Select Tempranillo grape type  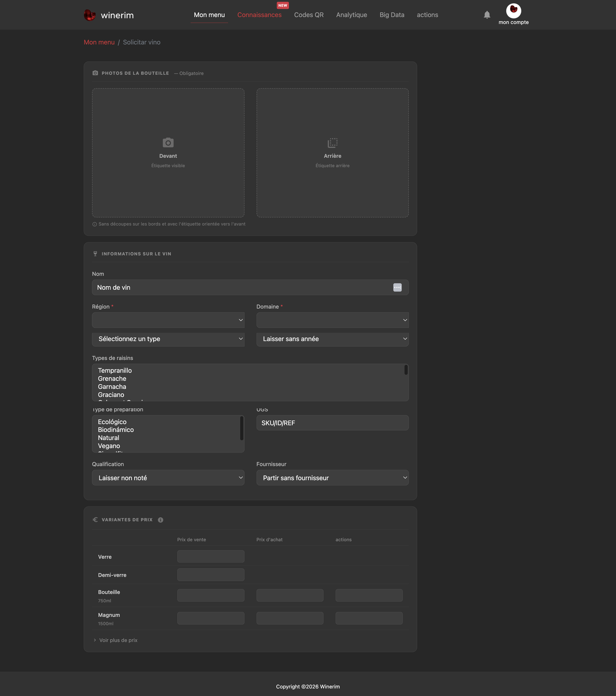point(115,371)
